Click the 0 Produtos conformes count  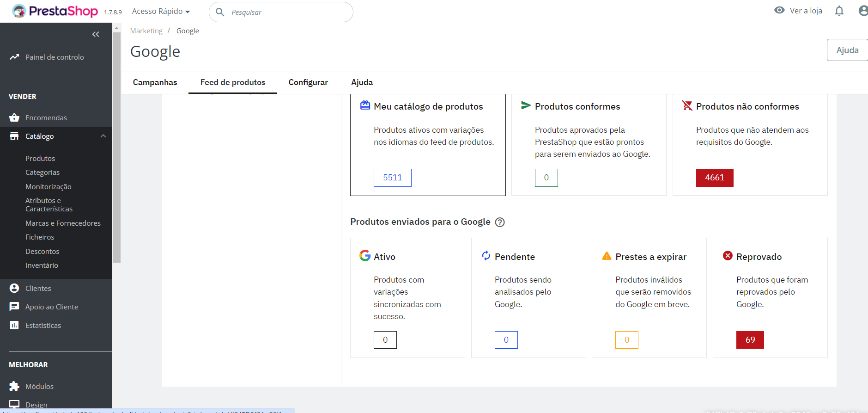click(x=546, y=178)
